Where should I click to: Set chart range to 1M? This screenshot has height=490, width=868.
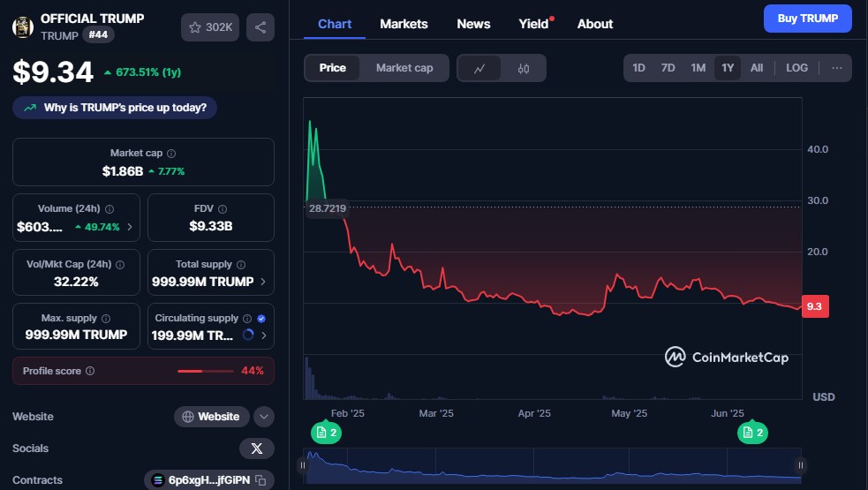point(698,68)
